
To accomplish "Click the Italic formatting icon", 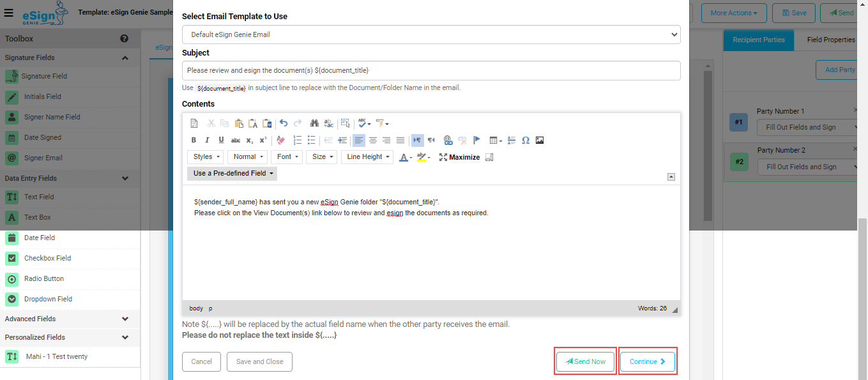I will pyautogui.click(x=207, y=141).
